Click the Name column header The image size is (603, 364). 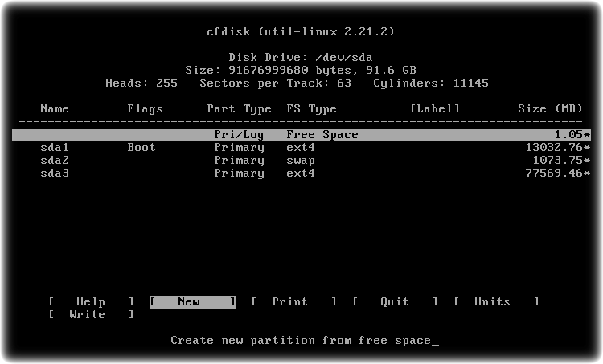pyautogui.click(x=55, y=109)
